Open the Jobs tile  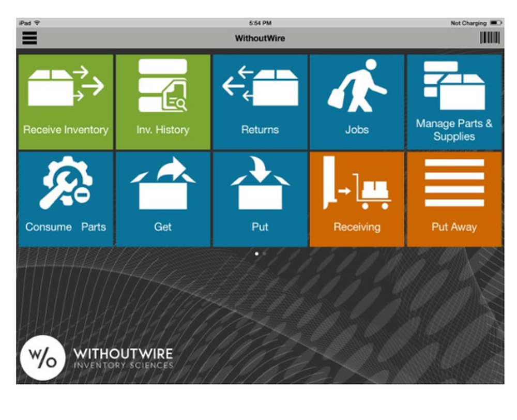(357, 102)
